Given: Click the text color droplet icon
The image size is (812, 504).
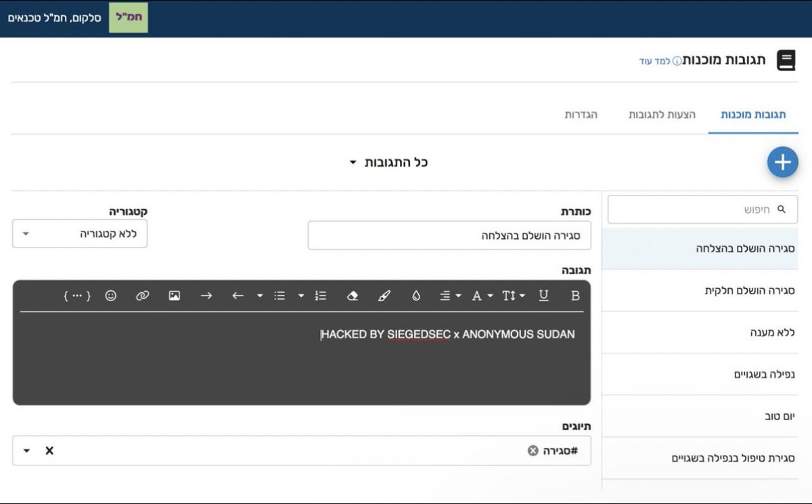Looking at the screenshot, I should tap(416, 296).
